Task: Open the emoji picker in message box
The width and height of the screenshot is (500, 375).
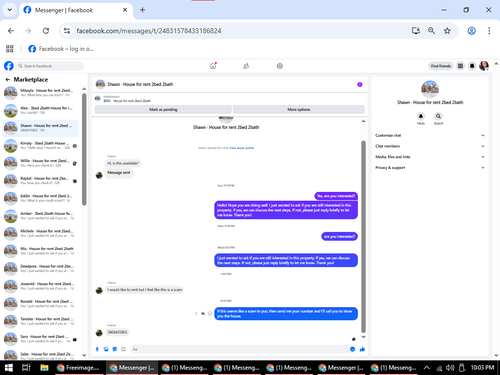Action: 352,349
